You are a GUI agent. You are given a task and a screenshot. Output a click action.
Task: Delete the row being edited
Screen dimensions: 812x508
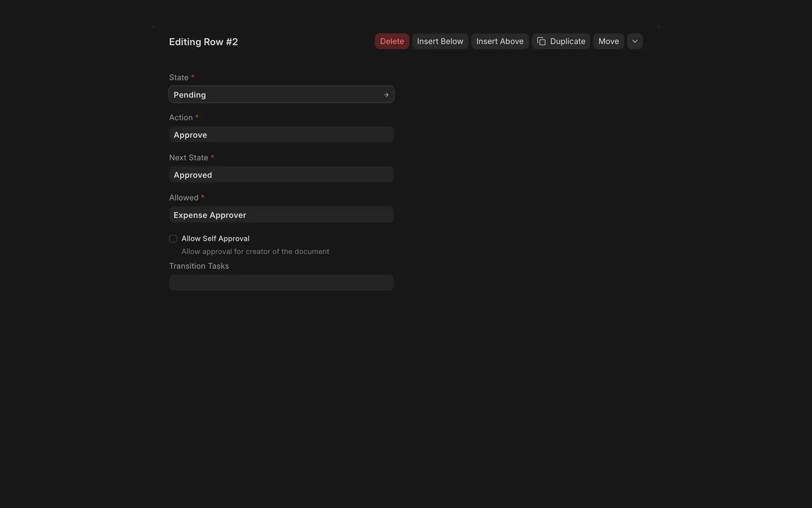pos(392,41)
